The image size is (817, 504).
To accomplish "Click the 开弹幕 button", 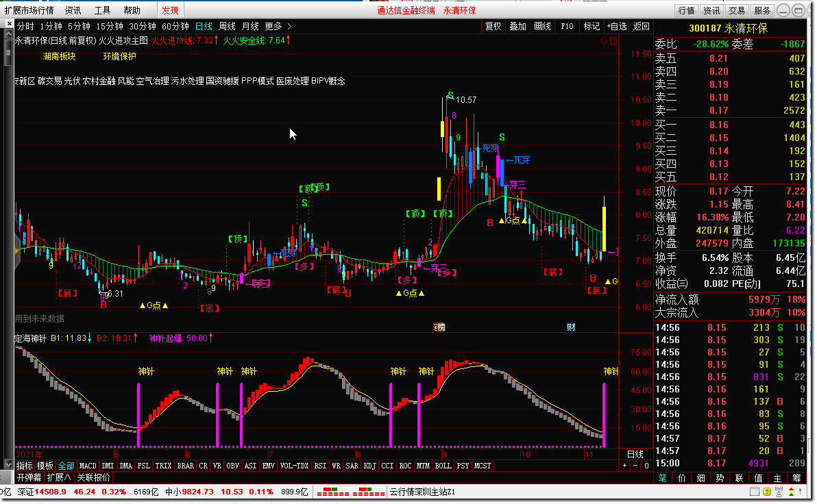I will pos(29,477).
